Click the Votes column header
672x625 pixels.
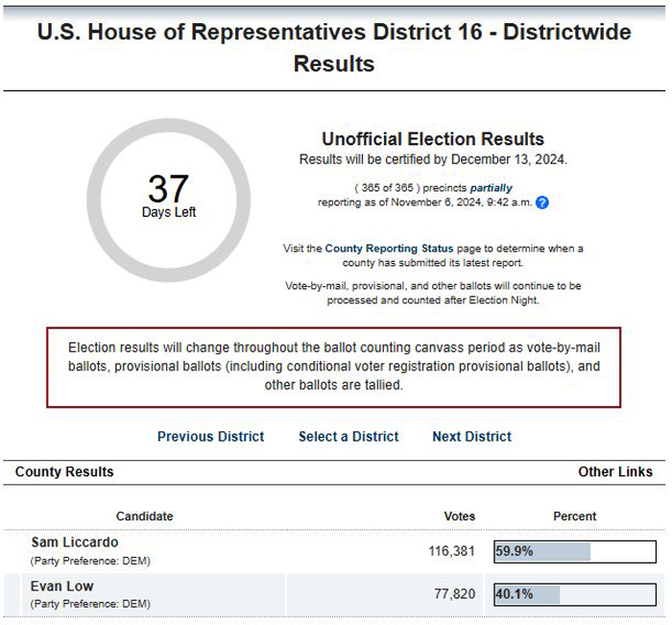(x=460, y=517)
